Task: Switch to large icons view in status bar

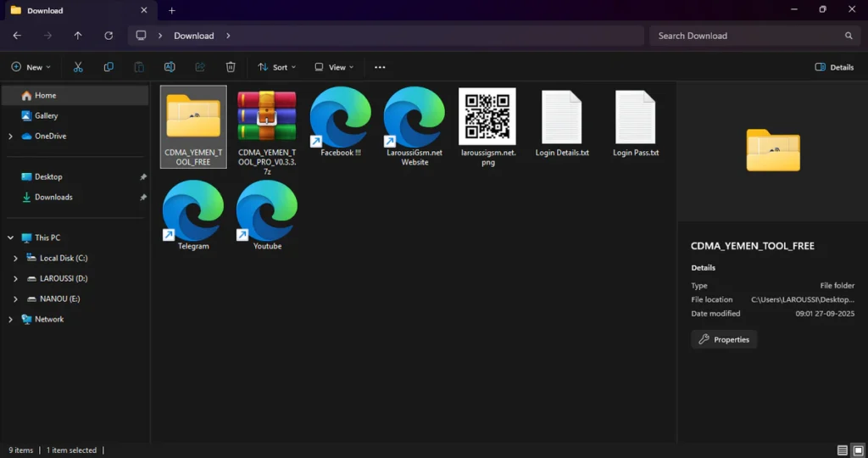Action: (x=857, y=450)
